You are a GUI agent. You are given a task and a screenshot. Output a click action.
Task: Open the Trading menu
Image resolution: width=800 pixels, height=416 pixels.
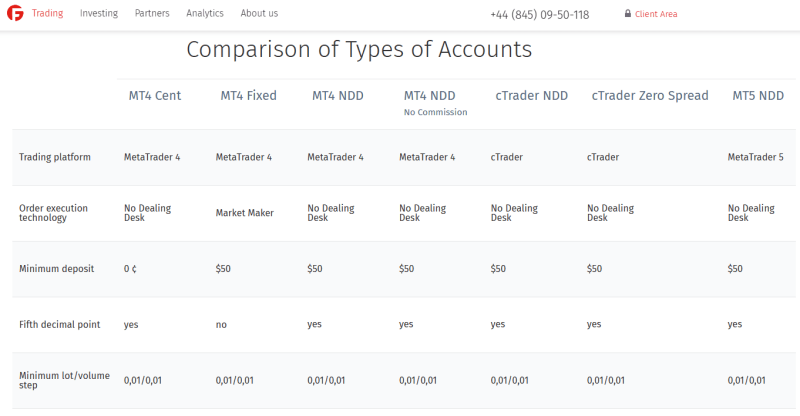pyautogui.click(x=47, y=13)
